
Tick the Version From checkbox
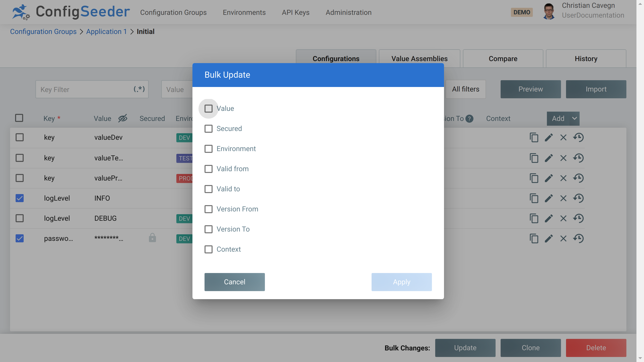point(209,209)
